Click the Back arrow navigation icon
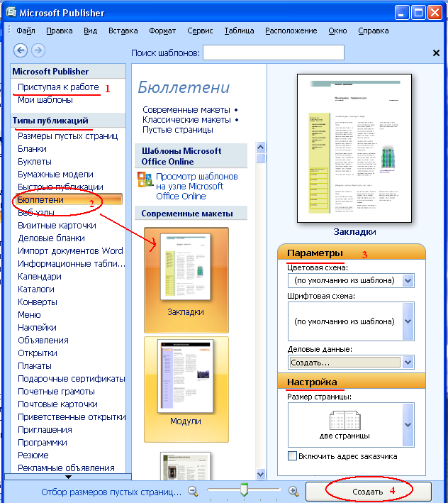448x503 pixels. [x=20, y=50]
